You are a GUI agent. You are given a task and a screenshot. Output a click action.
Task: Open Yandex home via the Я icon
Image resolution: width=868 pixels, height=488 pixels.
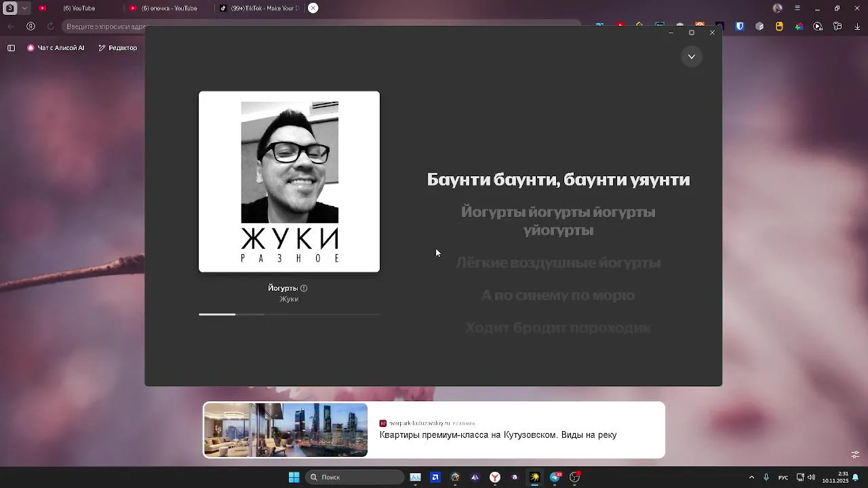click(31, 26)
